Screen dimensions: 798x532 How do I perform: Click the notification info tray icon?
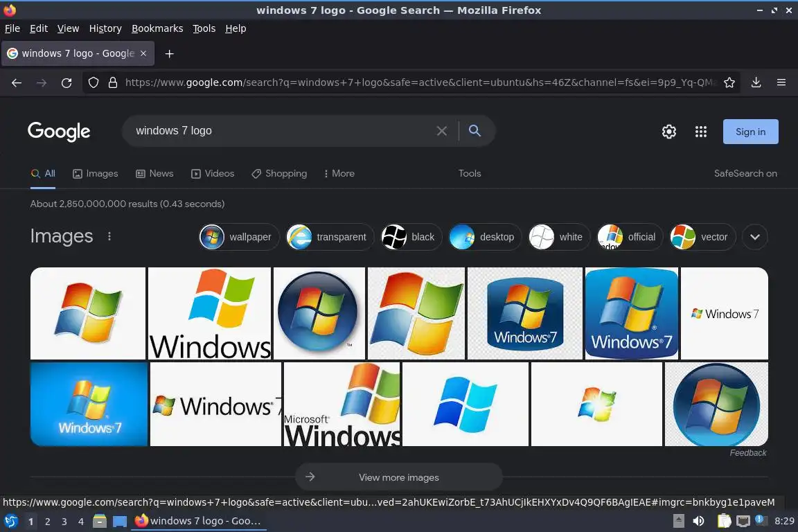760,520
